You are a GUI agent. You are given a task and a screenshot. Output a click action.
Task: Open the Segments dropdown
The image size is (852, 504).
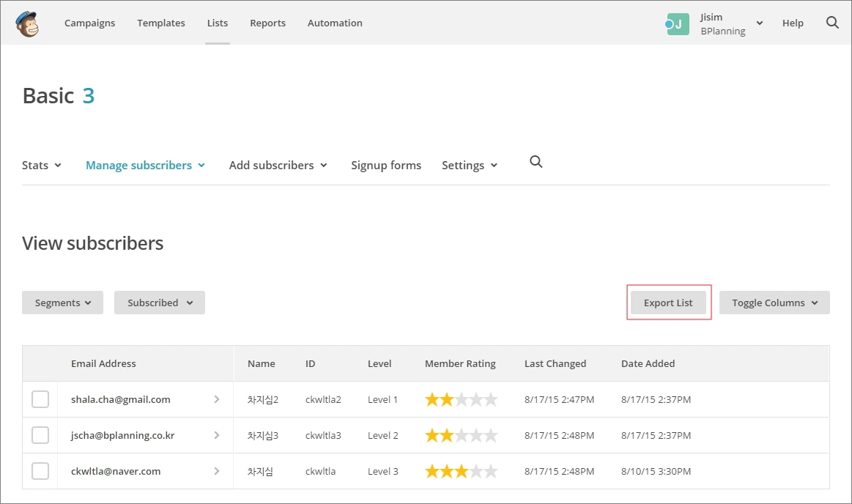tap(62, 302)
